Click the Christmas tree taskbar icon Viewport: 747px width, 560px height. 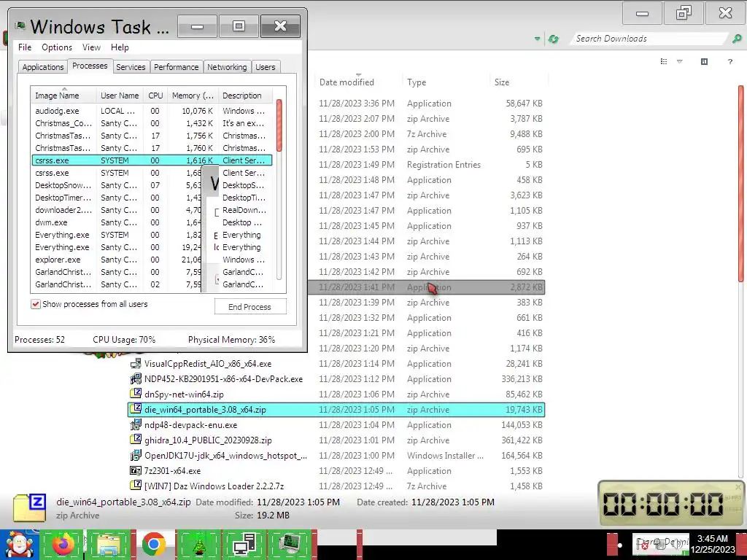(198, 545)
